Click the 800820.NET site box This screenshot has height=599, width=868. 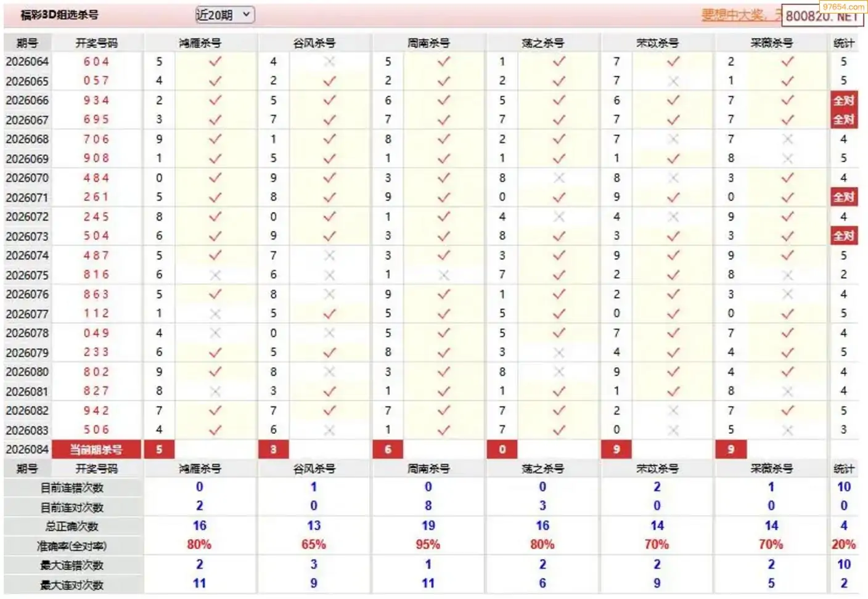(822, 16)
